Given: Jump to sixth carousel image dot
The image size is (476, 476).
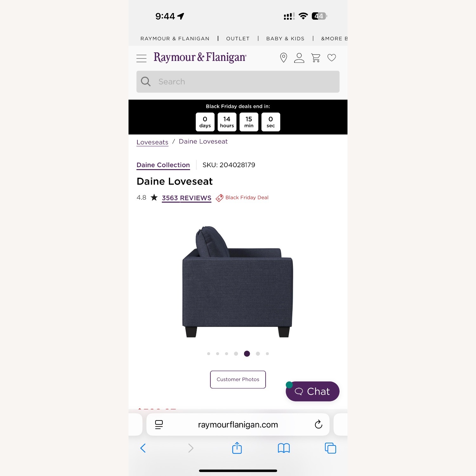Looking at the screenshot, I should click(258, 354).
